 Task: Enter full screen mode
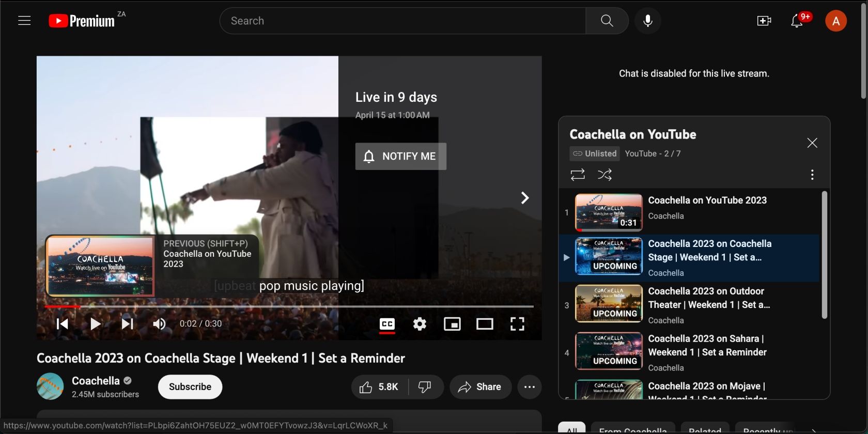pos(517,324)
